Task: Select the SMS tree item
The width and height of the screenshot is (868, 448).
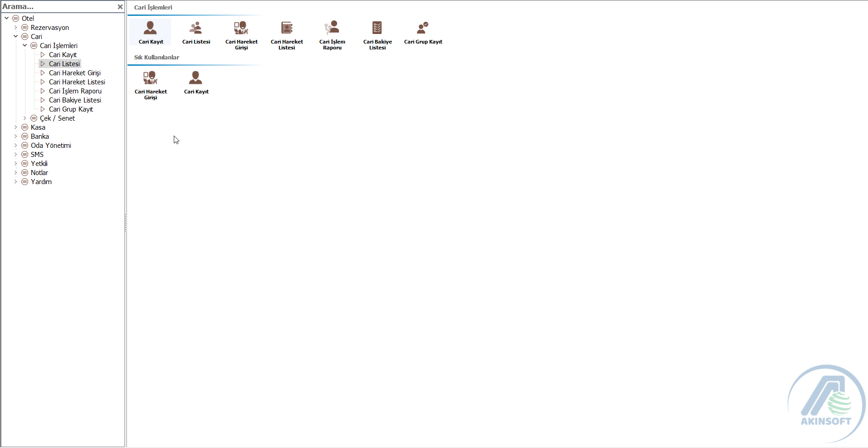Action: 37,155
